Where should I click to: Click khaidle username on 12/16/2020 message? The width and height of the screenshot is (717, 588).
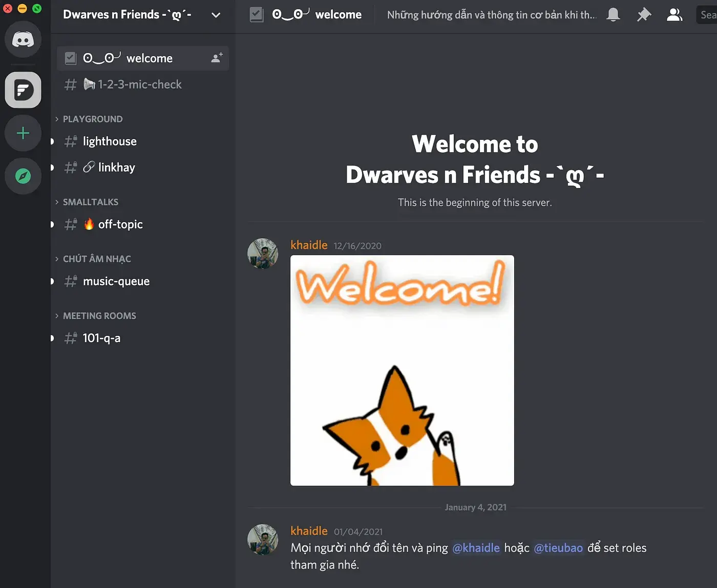coord(309,245)
